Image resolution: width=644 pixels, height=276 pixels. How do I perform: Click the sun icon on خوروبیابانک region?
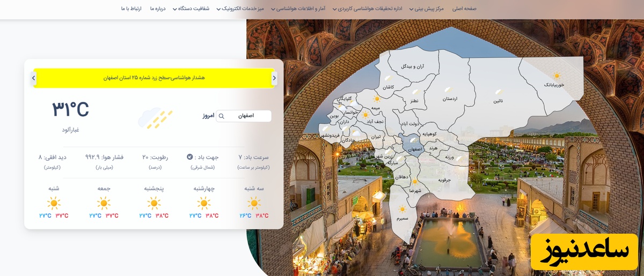click(557, 76)
